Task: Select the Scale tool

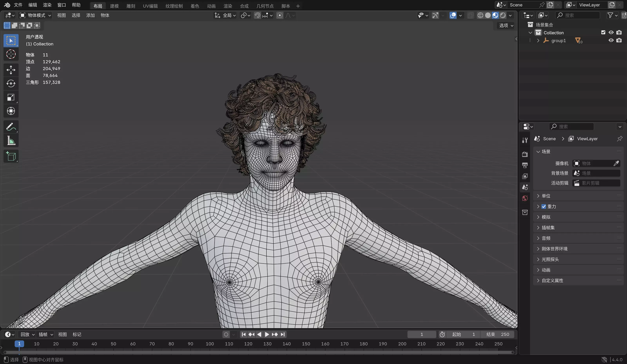Action: (x=11, y=97)
